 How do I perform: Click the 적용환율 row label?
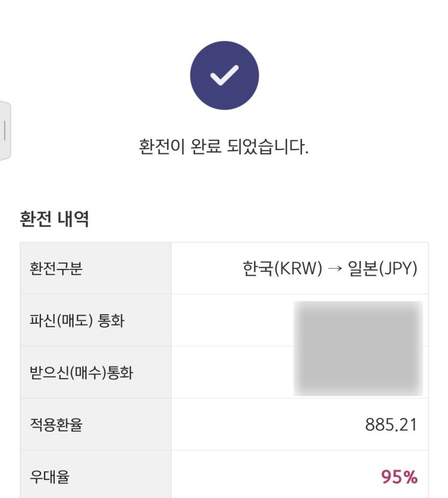[x=55, y=425]
